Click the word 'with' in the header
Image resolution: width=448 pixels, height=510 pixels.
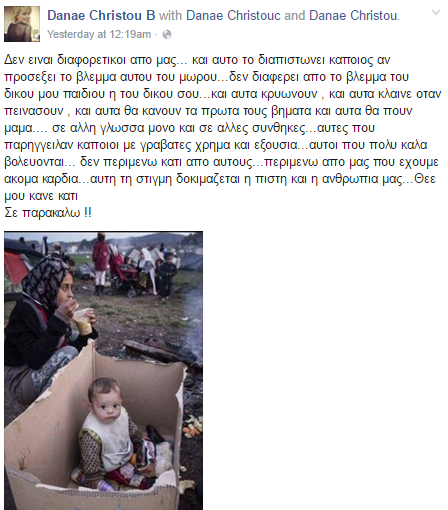(170, 15)
